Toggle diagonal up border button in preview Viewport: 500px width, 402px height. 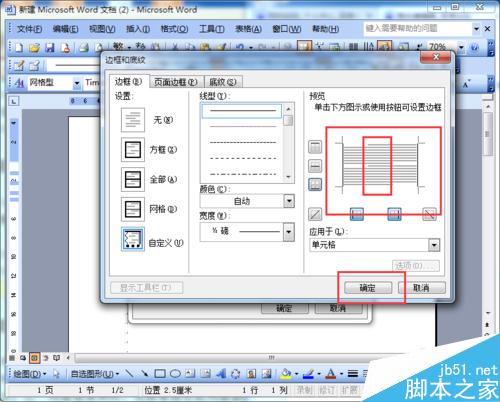point(315,214)
